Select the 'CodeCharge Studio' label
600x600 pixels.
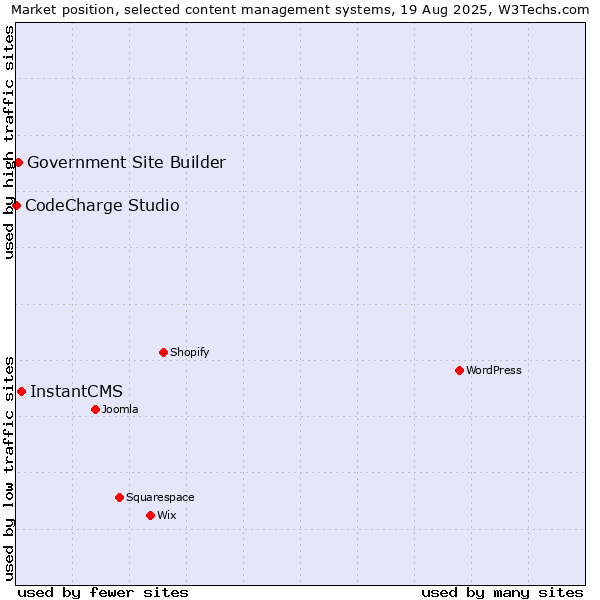click(102, 205)
